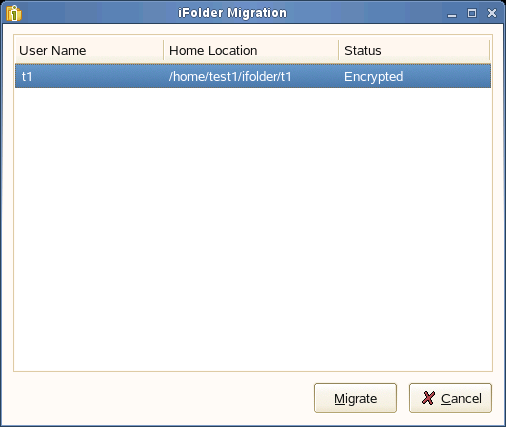The image size is (506, 427).
Task: Click the Encrypted status cell
Action: click(374, 77)
